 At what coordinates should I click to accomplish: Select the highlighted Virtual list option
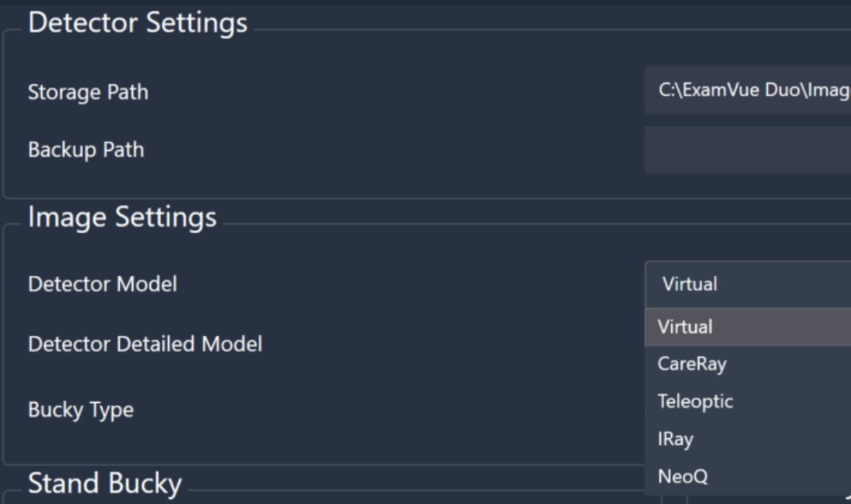pyautogui.click(x=747, y=327)
